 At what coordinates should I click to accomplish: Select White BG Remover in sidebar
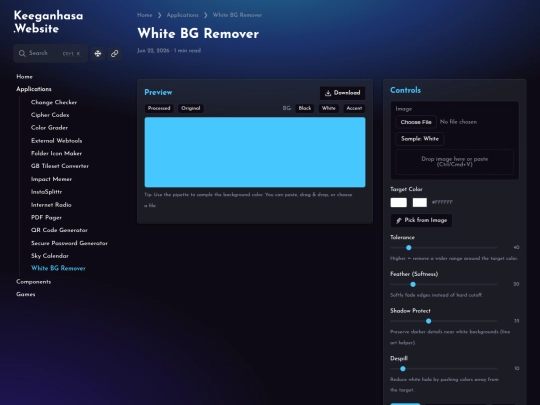(58, 268)
